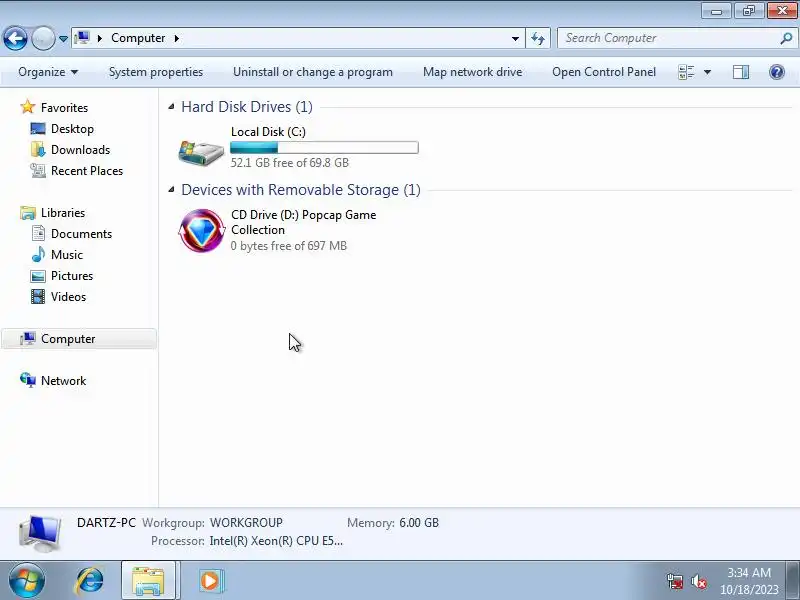The width and height of the screenshot is (800, 600).
Task: Click the DARTZ-PC name in details pane
Action: tap(106, 522)
